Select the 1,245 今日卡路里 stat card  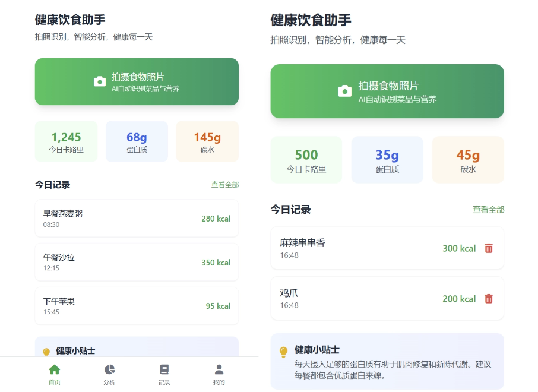coord(66,141)
